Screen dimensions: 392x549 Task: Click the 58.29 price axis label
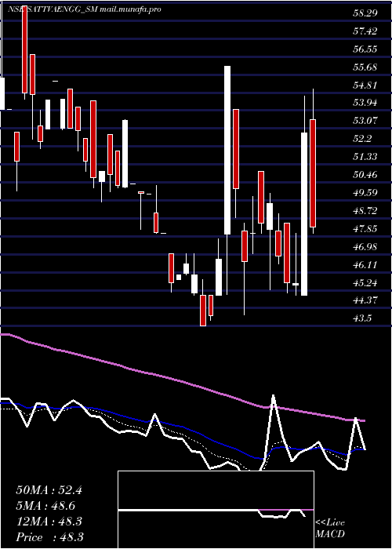click(365, 13)
